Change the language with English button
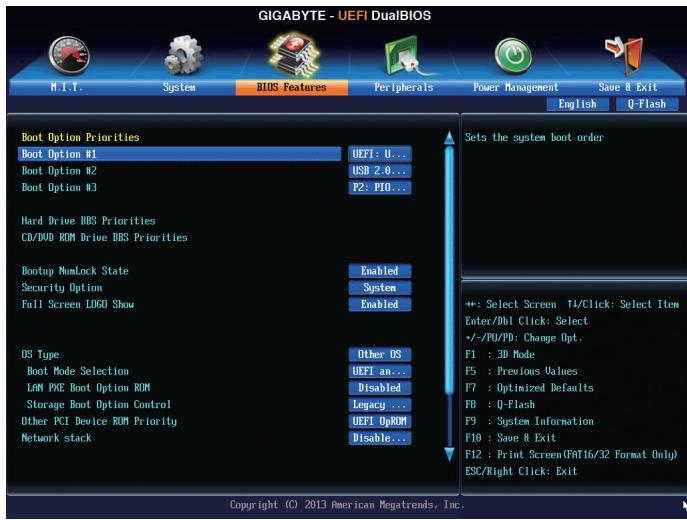Viewport: 687px width, 520px height. pos(577,104)
